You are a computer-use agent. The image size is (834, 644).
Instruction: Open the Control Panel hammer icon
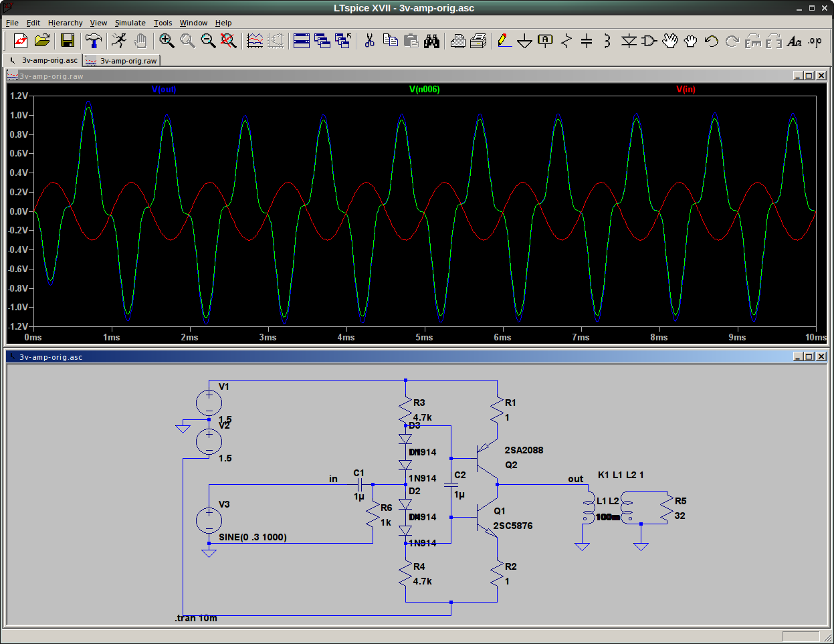click(x=94, y=41)
